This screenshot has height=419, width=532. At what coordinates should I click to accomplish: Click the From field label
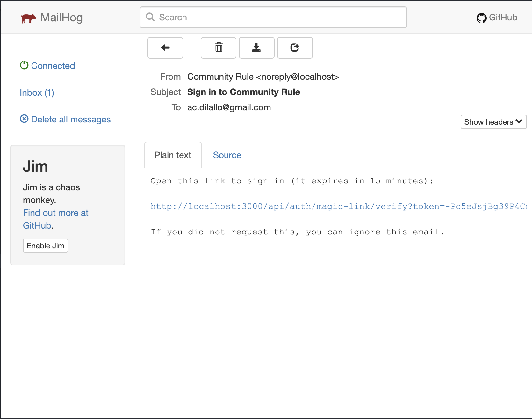[170, 77]
